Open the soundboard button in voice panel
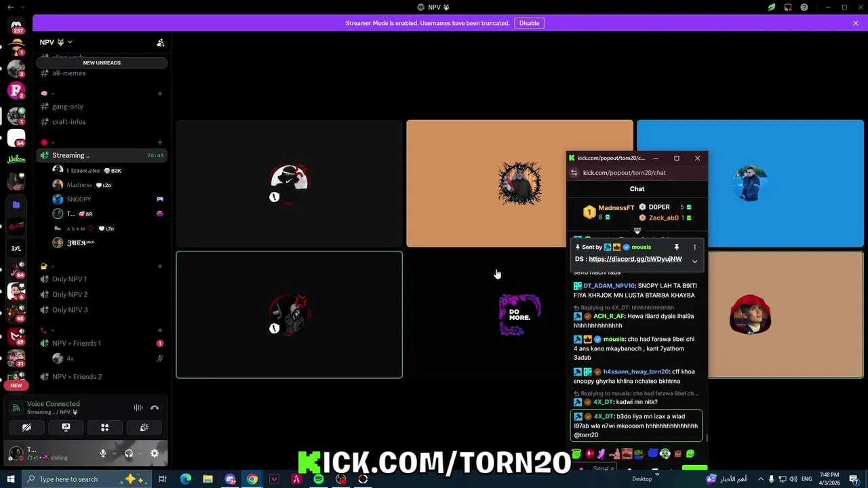 [144, 428]
